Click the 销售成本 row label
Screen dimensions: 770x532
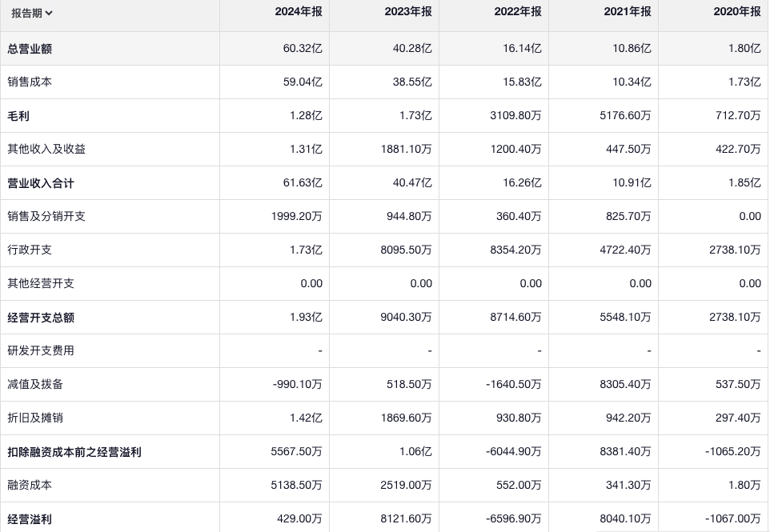[x=30, y=82]
